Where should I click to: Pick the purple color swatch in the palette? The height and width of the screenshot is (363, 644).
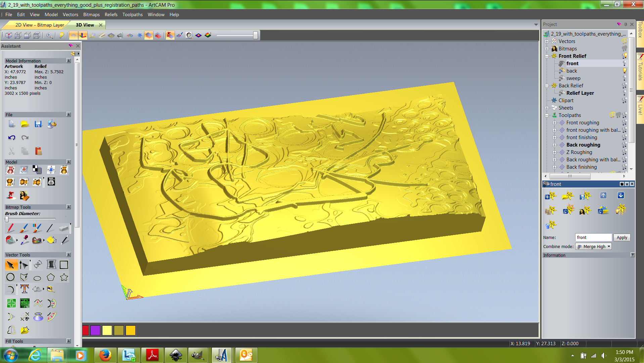tap(95, 330)
